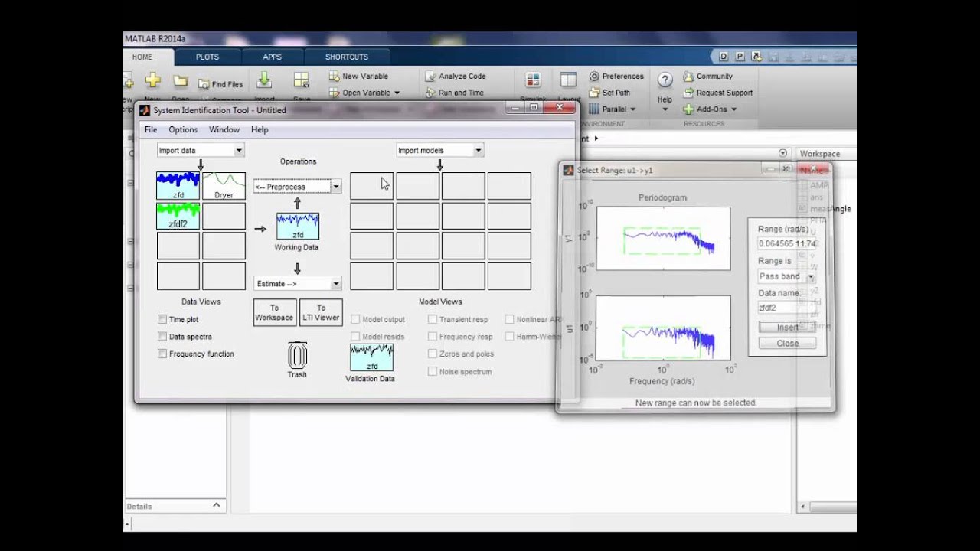Click the Help question mark icon
Image resolution: width=980 pixels, height=551 pixels.
[x=665, y=80]
